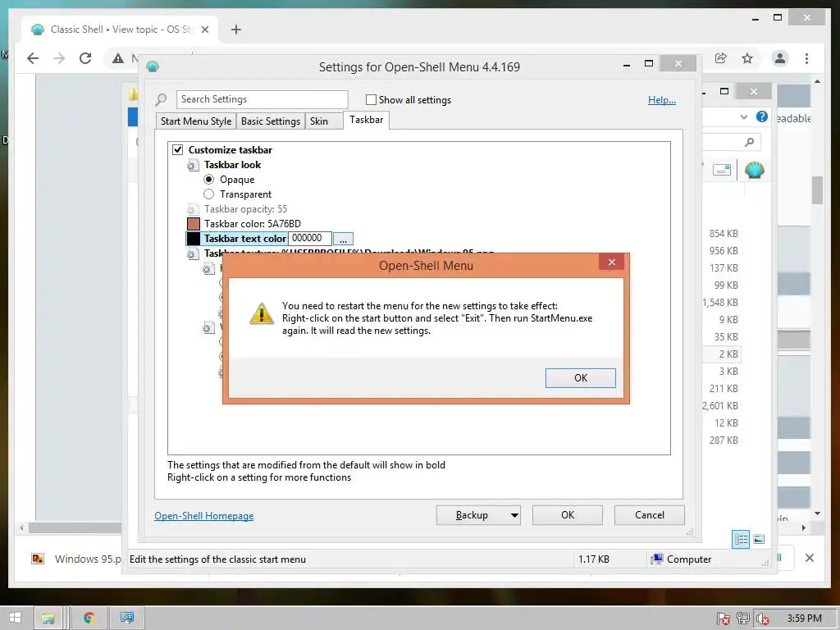Select the Transparent taskbar look option
The width and height of the screenshot is (840, 630).
[x=209, y=194]
